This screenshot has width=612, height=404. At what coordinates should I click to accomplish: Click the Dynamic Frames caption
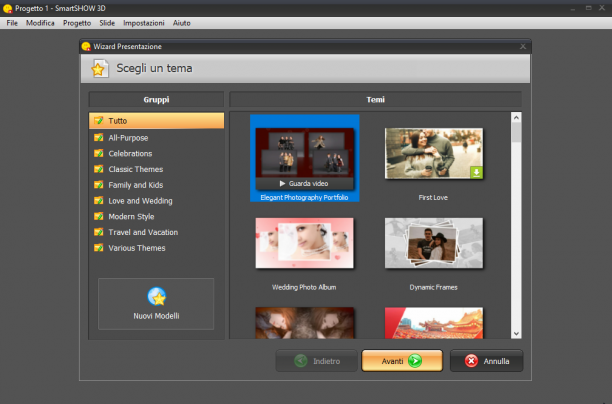pos(434,287)
